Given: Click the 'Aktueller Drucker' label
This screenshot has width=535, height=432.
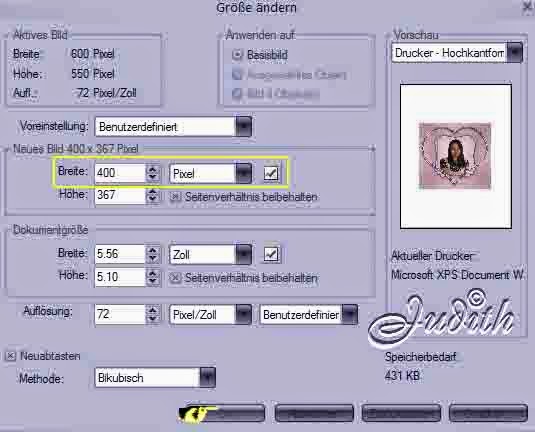Looking at the screenshot, I should click(432, 256).
